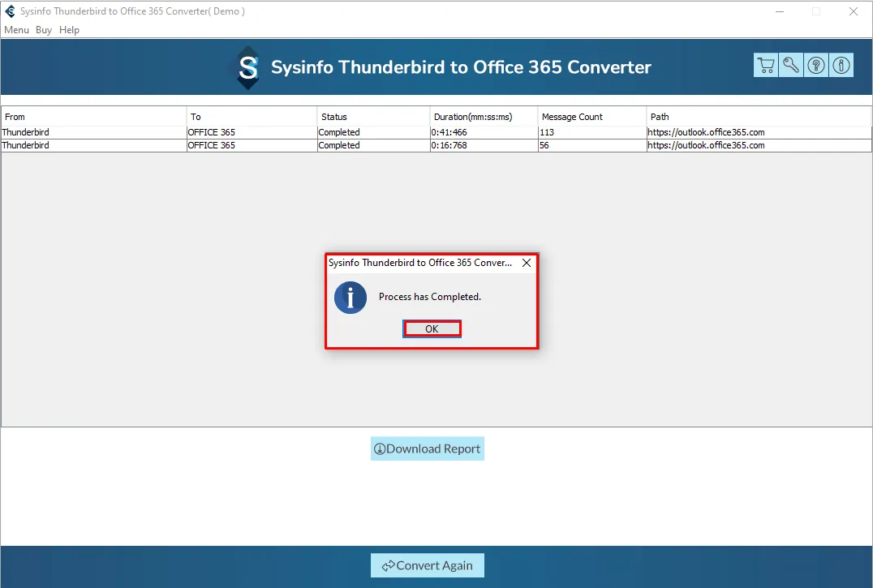
Task: Click the Duration(mm:ss:ms) column header
Action: tap(484, 117)
